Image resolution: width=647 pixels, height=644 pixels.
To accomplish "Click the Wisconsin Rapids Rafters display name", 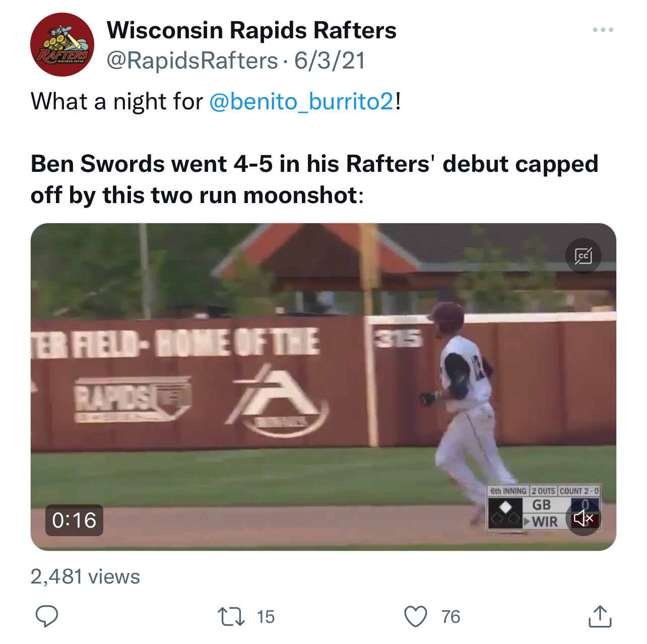I will point(251,30).
